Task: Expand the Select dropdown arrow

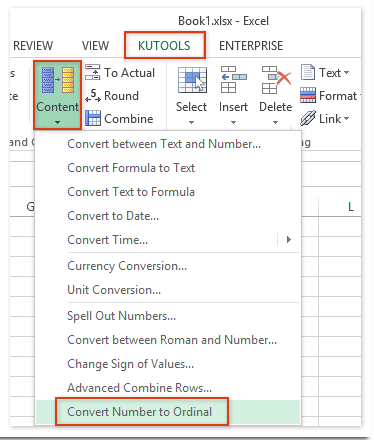Action: click(191, 122)
